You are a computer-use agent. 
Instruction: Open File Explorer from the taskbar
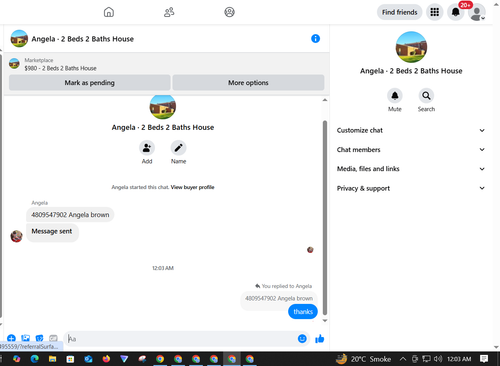tap(52, 359)
